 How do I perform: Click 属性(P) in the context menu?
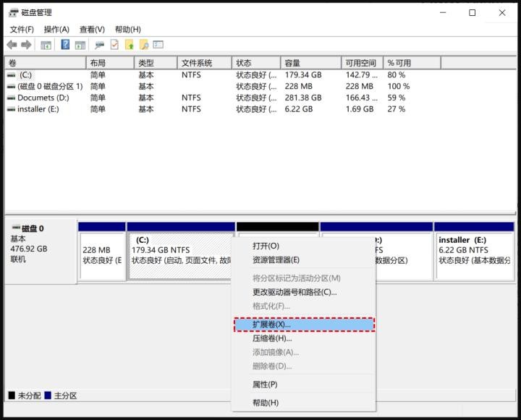(x=265, y=385)
